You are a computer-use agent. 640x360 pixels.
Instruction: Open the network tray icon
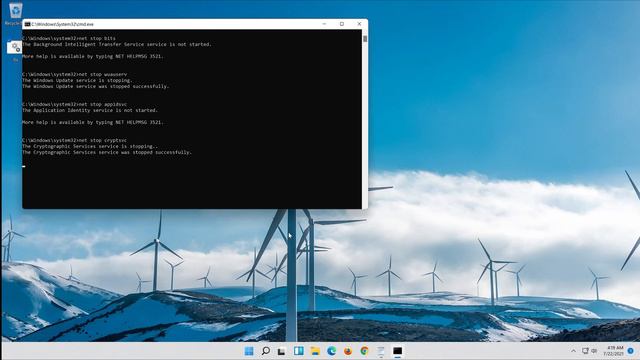click(585, 351)
